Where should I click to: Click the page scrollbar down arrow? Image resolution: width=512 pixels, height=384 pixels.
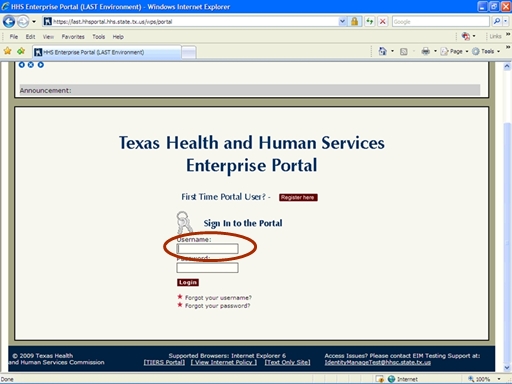[x=507, y=368]
